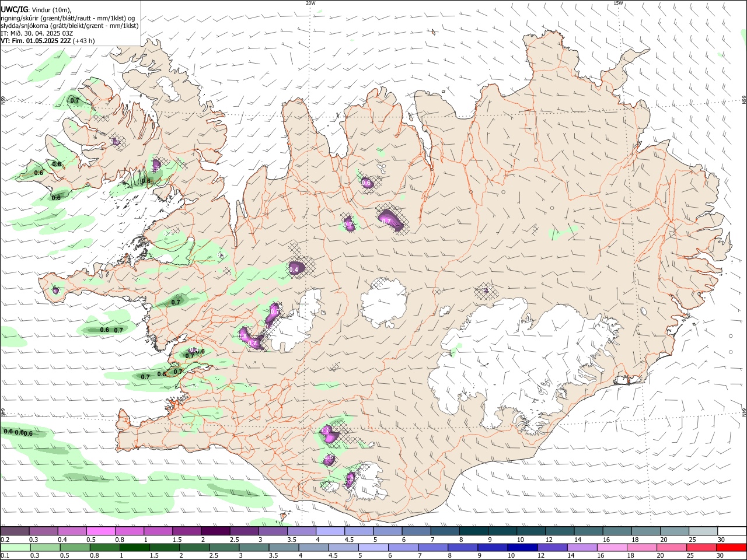This screenshot has height=560, width=747.
Task: Click the bright pink 0.5 swatch in the upper legend row
Action: click(100, 531)
